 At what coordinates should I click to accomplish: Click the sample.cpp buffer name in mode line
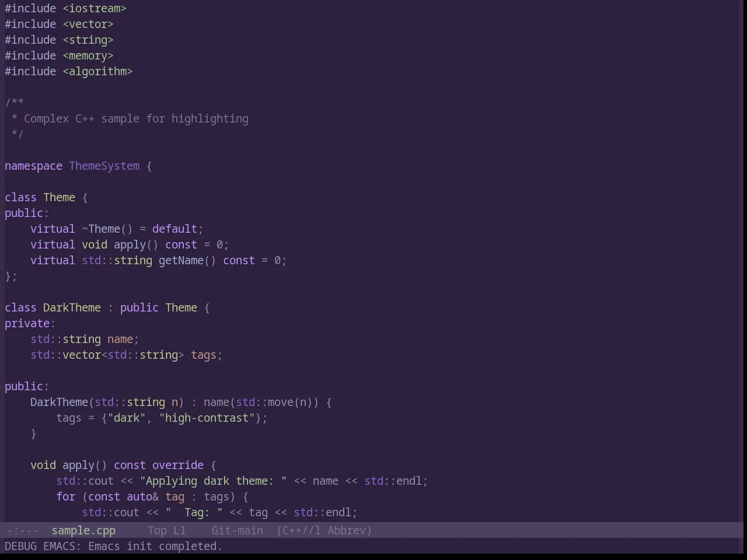tap(83, 530)
